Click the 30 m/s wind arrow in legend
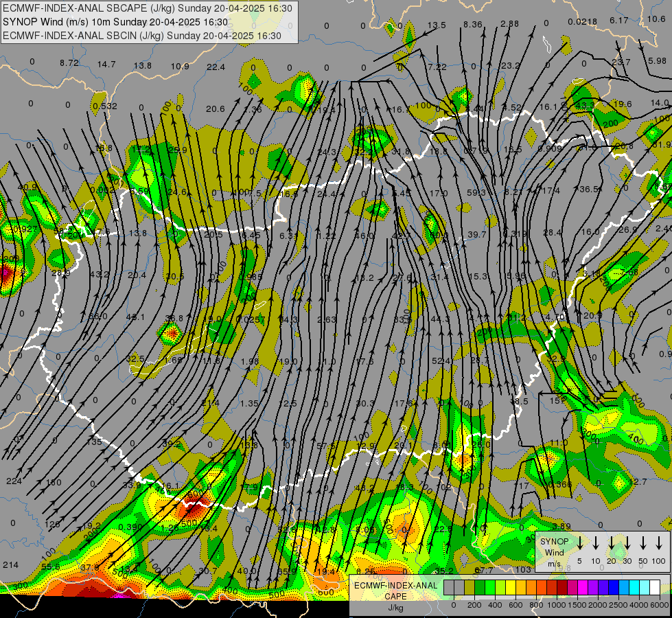 click(627, 543)
